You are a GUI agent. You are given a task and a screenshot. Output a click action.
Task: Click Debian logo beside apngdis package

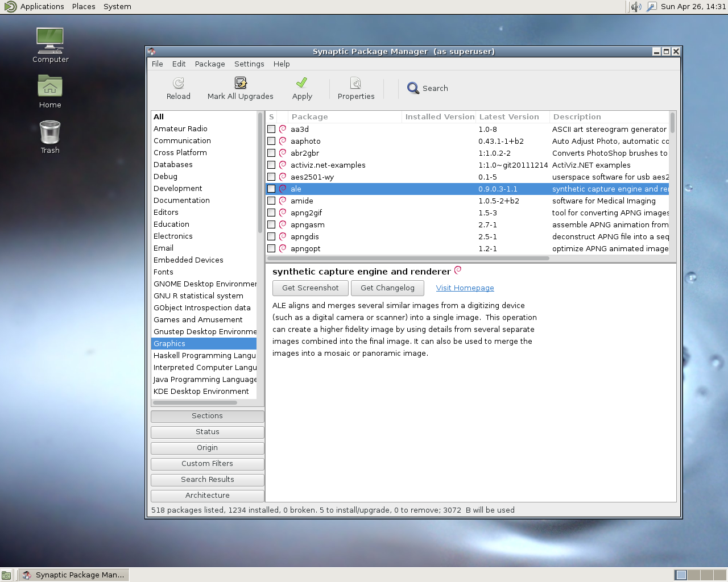[x=283, y=236]
